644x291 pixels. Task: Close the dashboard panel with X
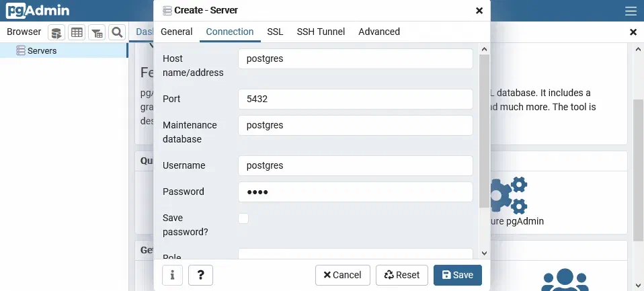633,32
